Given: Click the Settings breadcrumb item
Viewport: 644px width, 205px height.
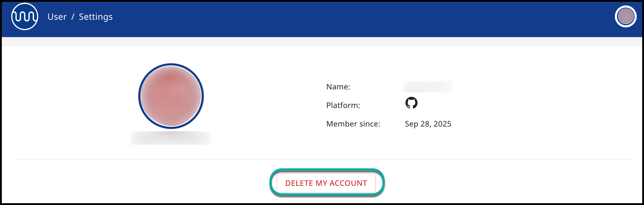Looking at the screenshot, I should (96, 17).
